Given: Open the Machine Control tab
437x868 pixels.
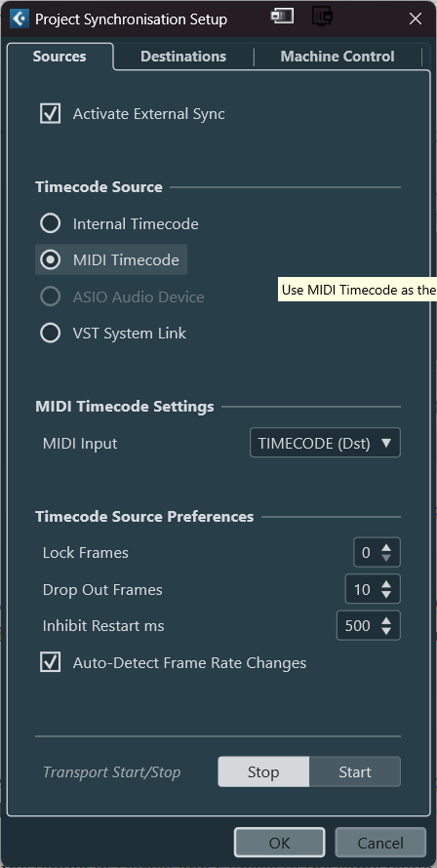Looking at the screenshot, I should (x=338, y=57).
